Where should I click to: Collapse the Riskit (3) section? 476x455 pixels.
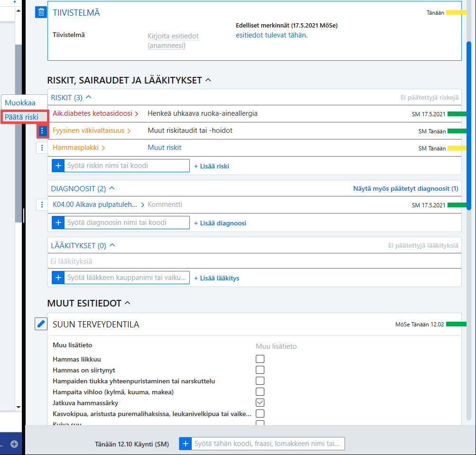89,97
